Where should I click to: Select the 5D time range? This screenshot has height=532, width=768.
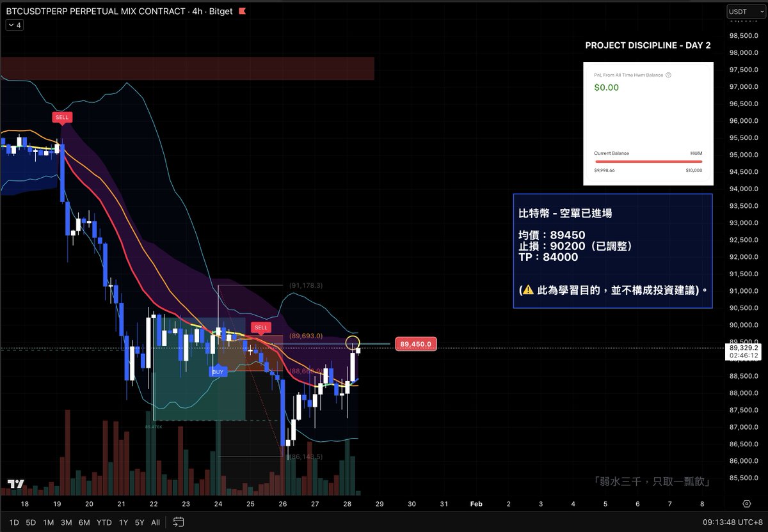[x=31, y=522]
